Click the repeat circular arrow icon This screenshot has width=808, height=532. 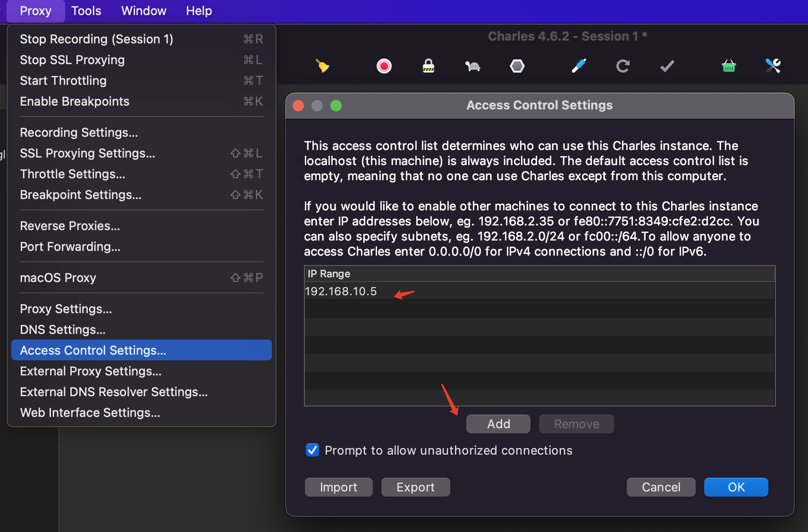(623, 66)
